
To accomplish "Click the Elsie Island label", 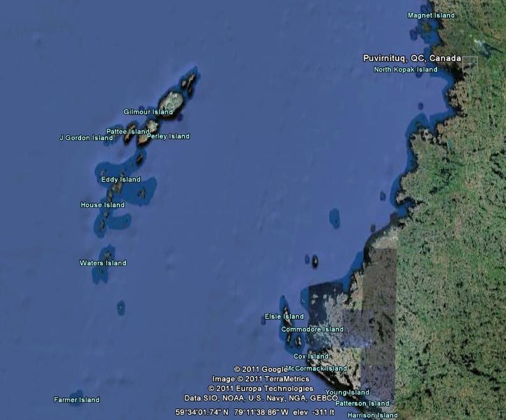I will [284, 317].
